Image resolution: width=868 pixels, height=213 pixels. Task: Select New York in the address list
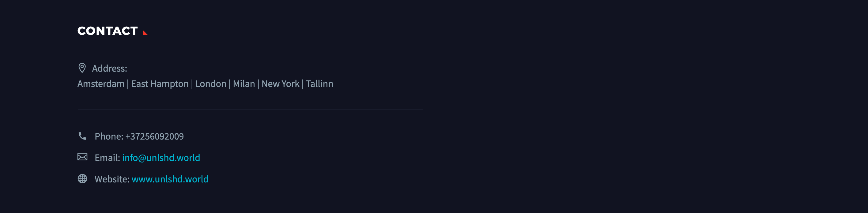pos(280,84)
